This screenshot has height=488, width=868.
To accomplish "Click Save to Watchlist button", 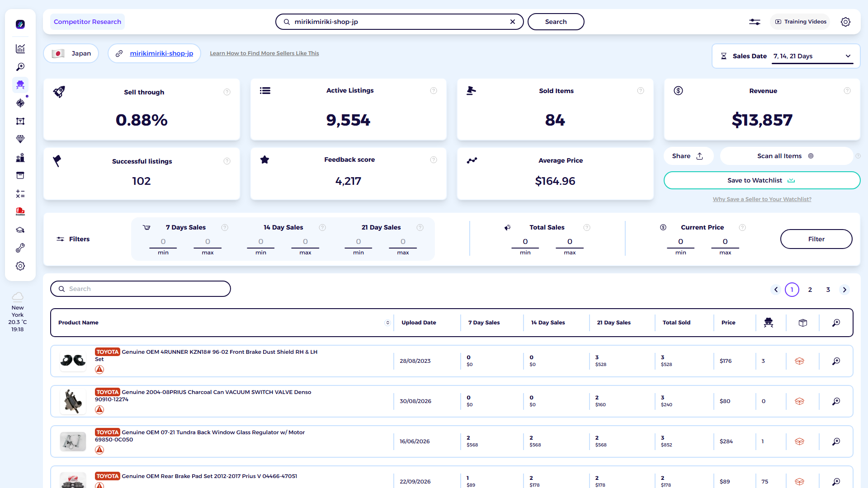I will (762, 180).
